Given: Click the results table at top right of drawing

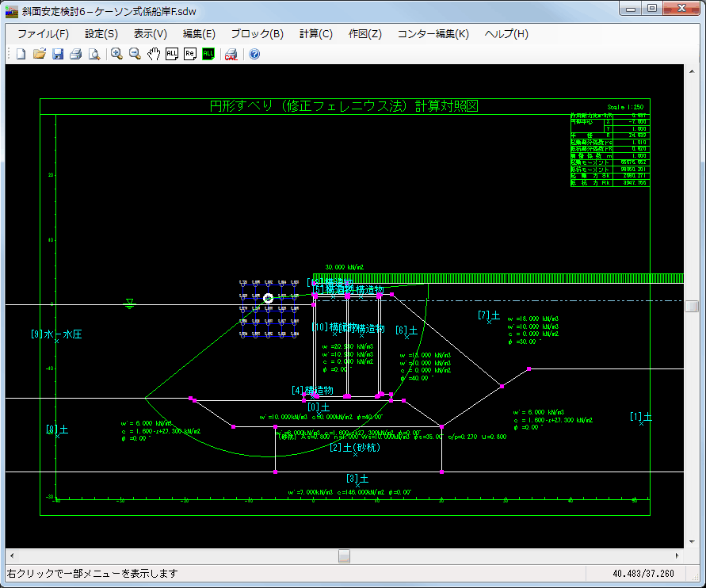Looking at the screenshot, I should click(610, 150).
